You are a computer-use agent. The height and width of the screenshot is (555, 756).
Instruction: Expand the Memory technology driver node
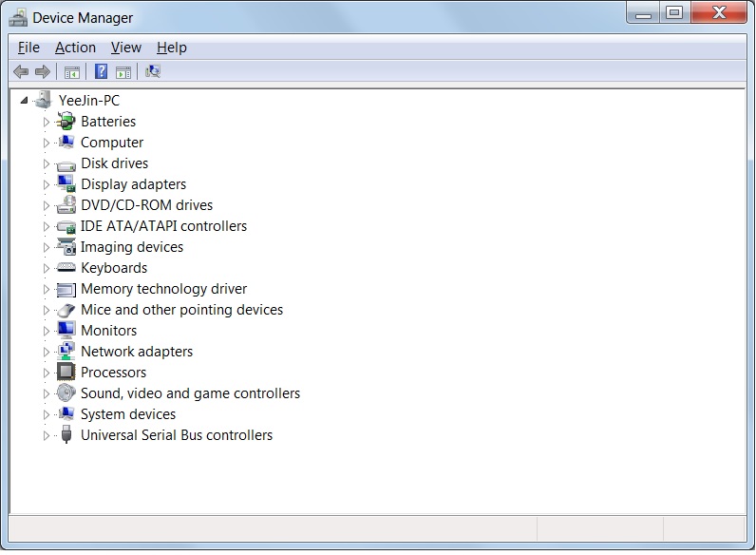click(47, 289)
